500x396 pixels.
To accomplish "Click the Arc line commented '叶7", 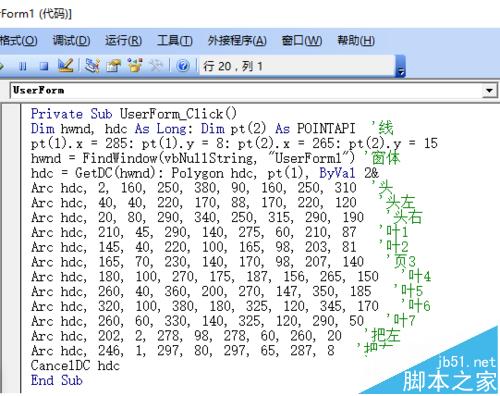I will pyautogui.click(x=223, y=321).
